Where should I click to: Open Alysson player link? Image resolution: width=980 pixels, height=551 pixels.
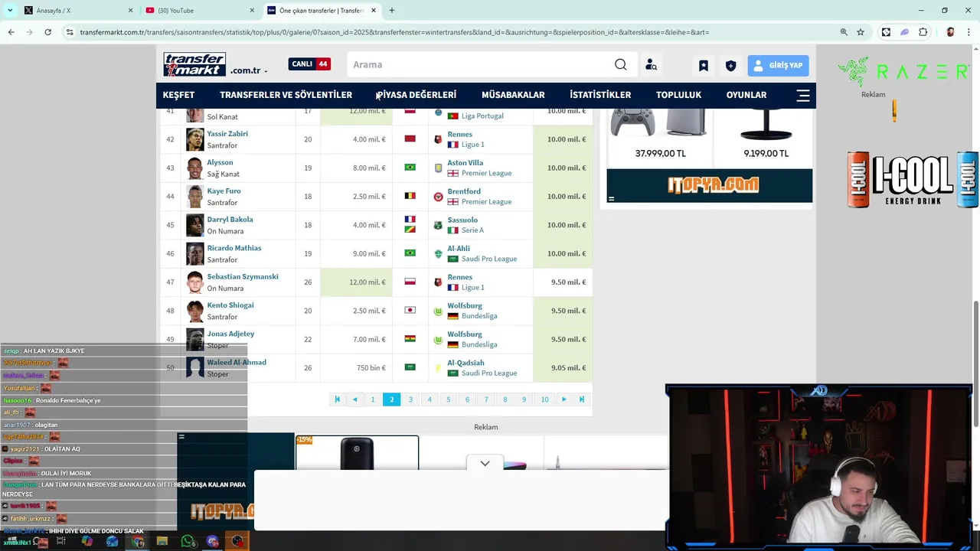pyautogui.click(x=220, y=162)
